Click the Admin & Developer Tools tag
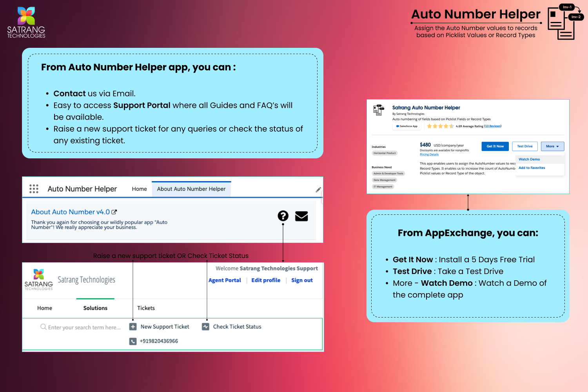Image resolution: width=588 pixels, height=392 pixels. click(x=388, y=173)
